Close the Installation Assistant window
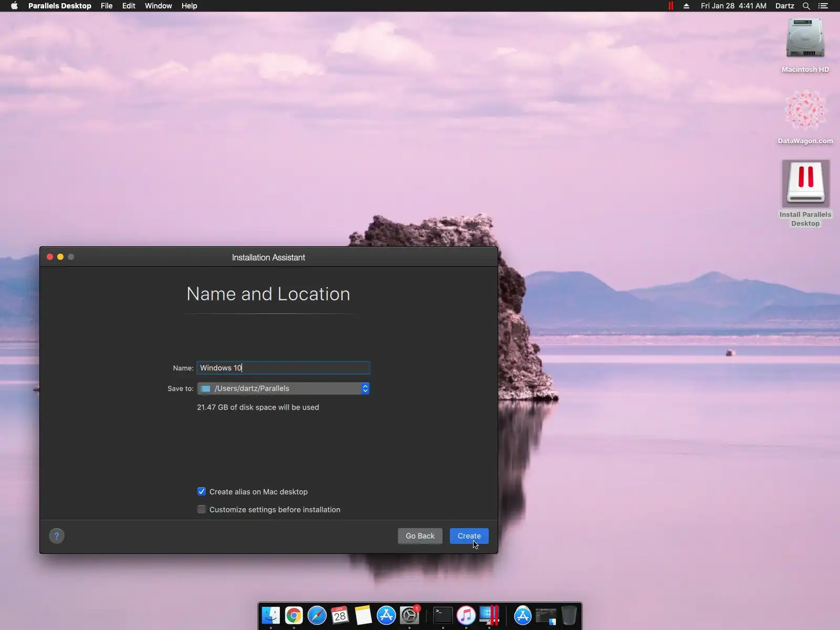Screen dimensions: 840x630 click(50, 257)
